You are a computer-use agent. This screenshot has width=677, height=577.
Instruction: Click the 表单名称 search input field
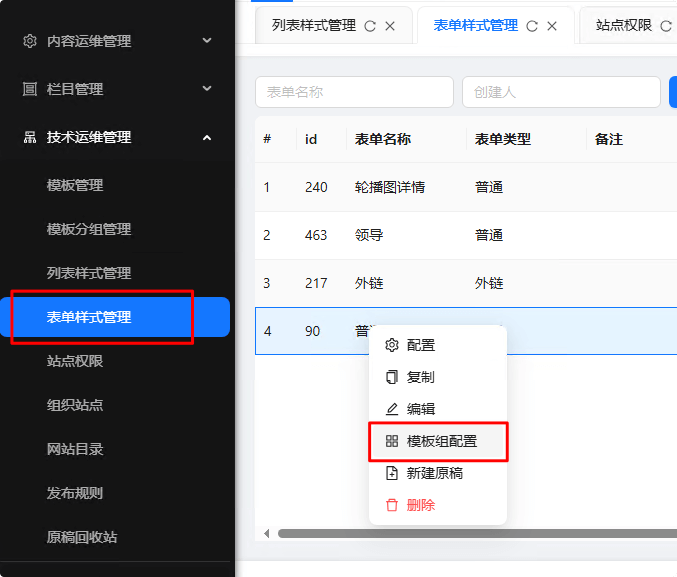[354, 92]
